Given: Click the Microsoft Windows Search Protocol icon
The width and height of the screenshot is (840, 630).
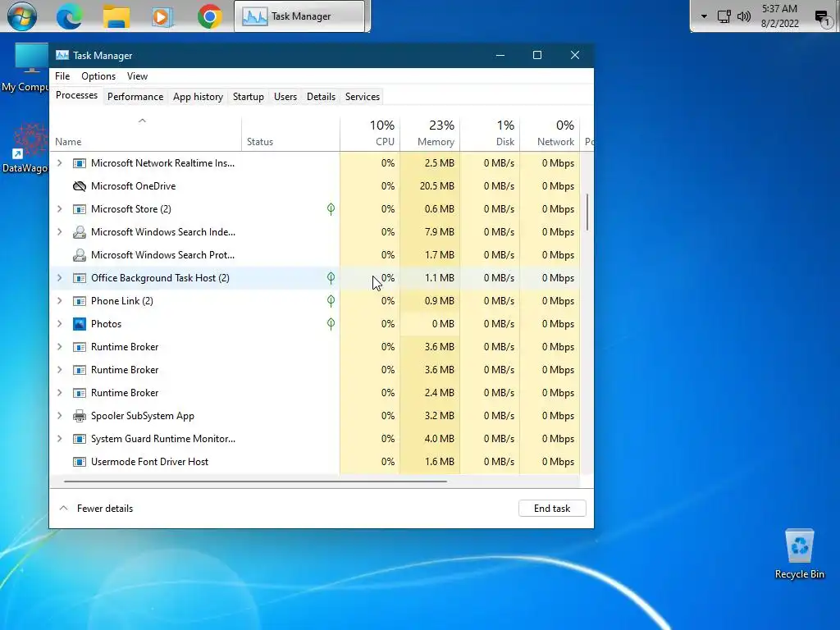Looking at the screenshot, I should pyautogui.click(x=80, y=255).
